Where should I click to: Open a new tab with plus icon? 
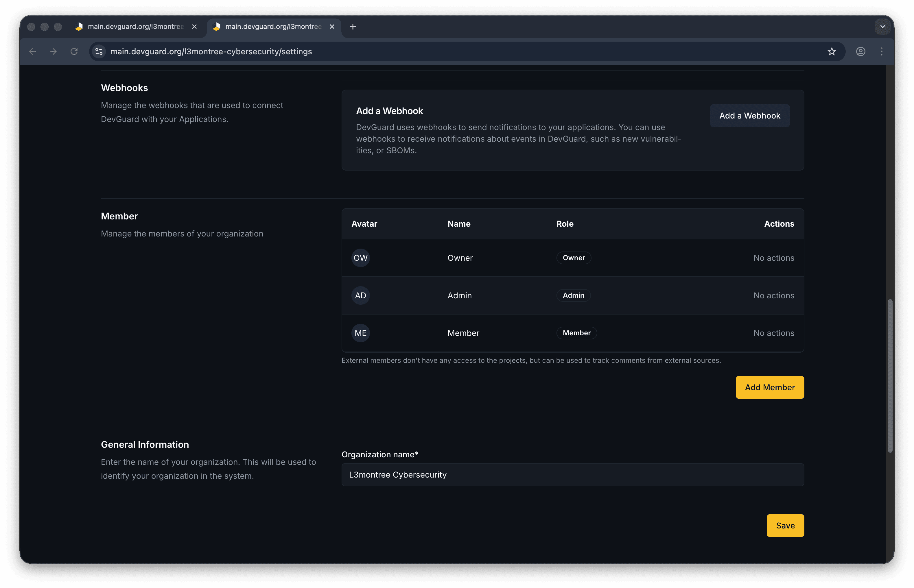click(x=353, y=27)
